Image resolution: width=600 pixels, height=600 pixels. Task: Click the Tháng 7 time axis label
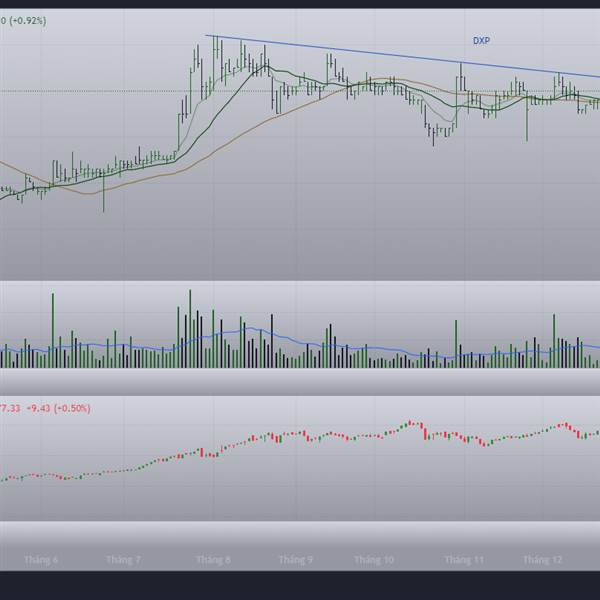point(123,560)
